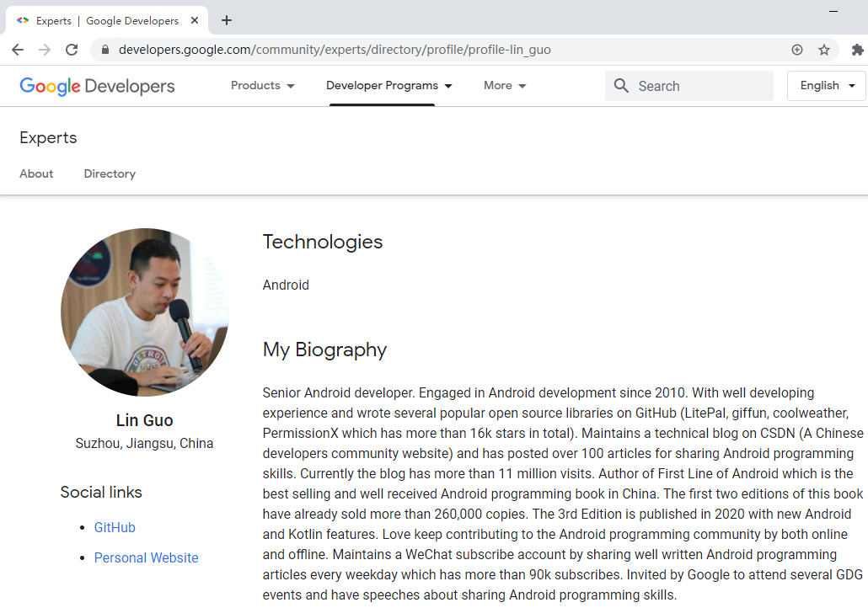Viewport: 868px width, 608px height.
Task: Expand the More menu
Action: coord(505,86)
